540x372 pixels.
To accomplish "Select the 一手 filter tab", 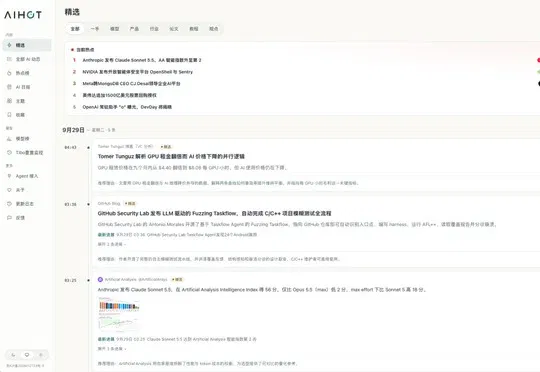I will click(95, 29).
